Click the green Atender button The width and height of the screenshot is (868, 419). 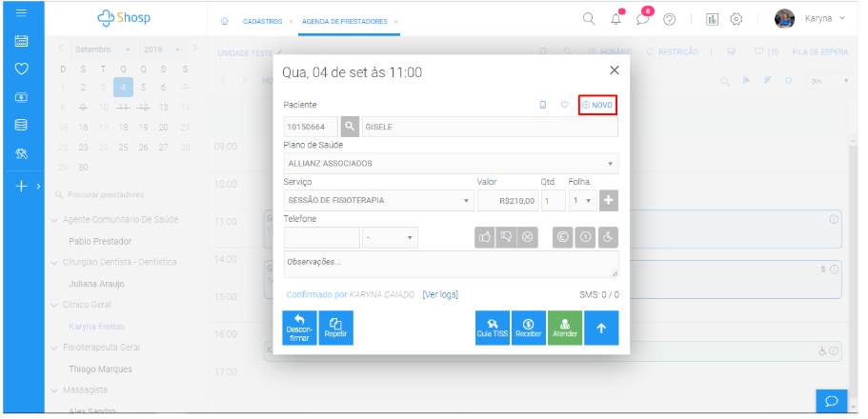tap(565, 328)
